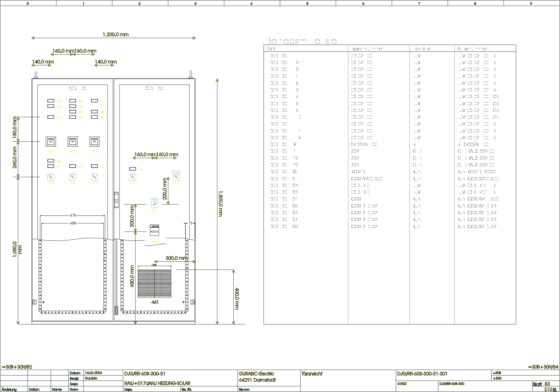
Task: Click the door lock handle between doors
Action: (116, 199)
